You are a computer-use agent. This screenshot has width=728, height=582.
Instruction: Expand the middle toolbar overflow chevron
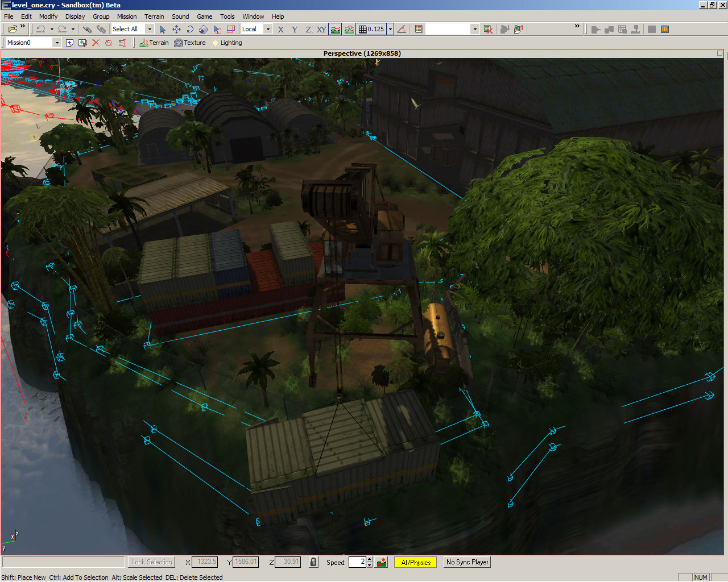[577, 26]
